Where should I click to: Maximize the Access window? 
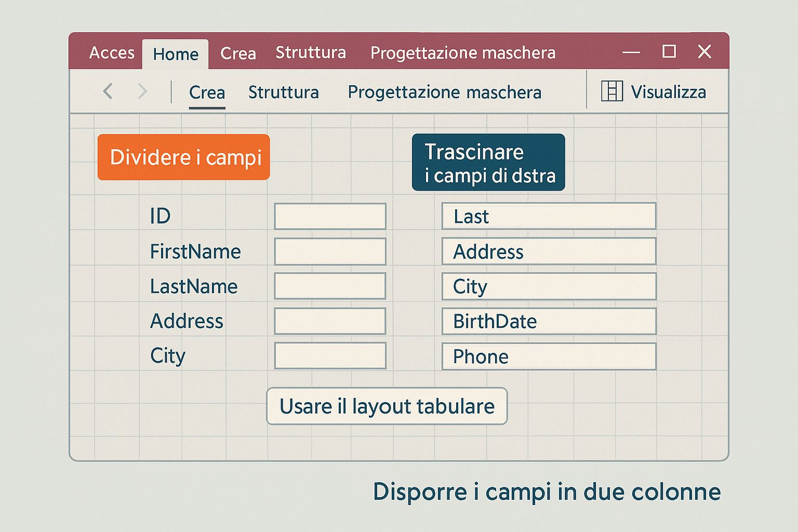(x=669, y=51)
